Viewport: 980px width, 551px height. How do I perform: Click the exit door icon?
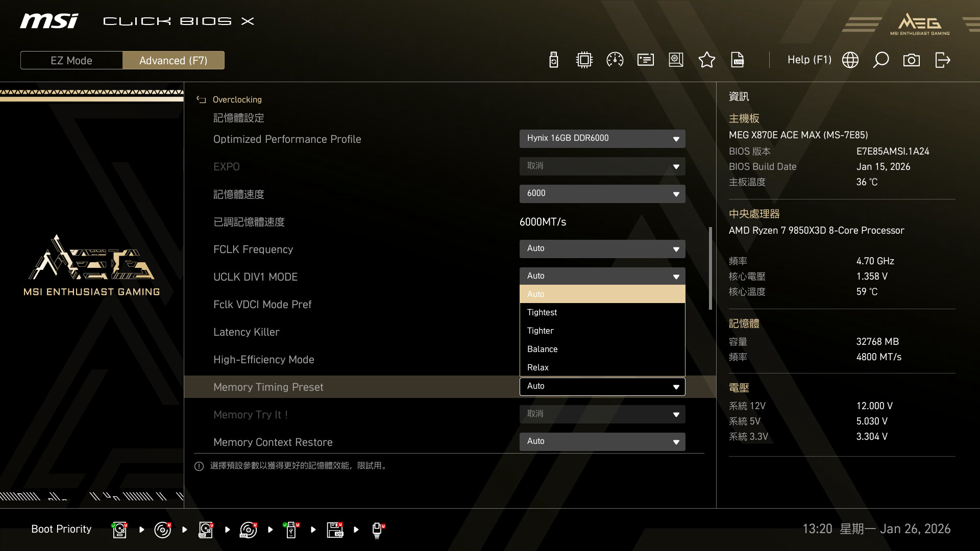[942, 60]
